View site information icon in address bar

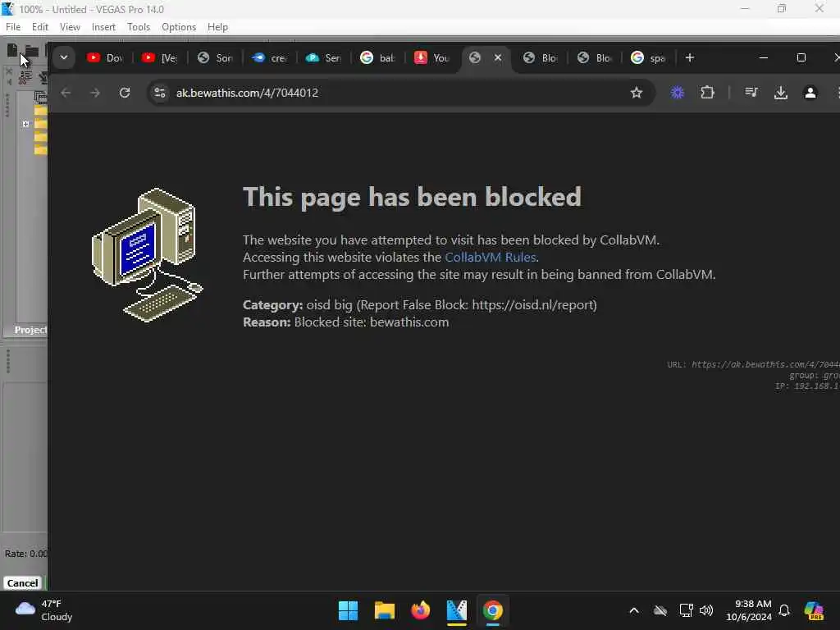coord(160,93)
